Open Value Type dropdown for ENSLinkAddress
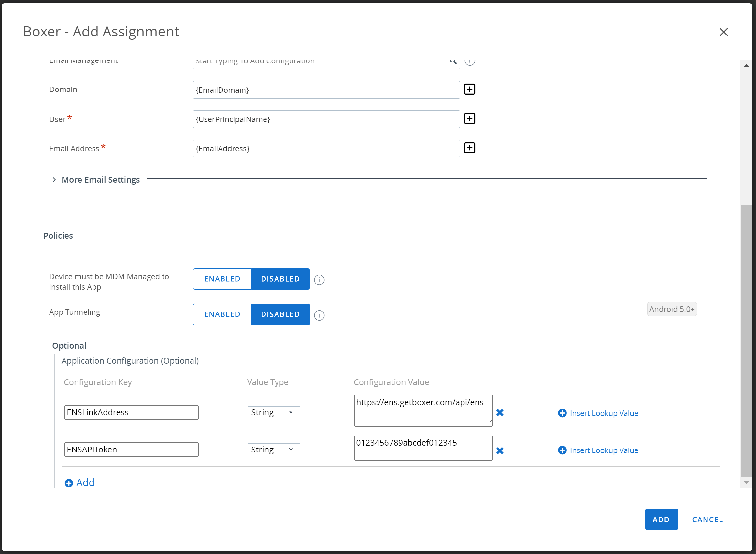 pos(274,412)
